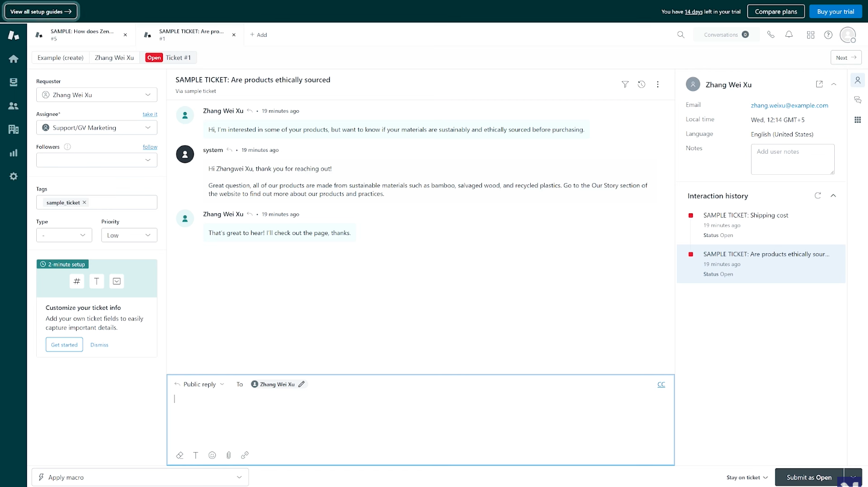This screenshot has width=868, height=487.
Task: Select the Open Ticket #1 breadcrumb tab
Action: [x=168, y=58]
